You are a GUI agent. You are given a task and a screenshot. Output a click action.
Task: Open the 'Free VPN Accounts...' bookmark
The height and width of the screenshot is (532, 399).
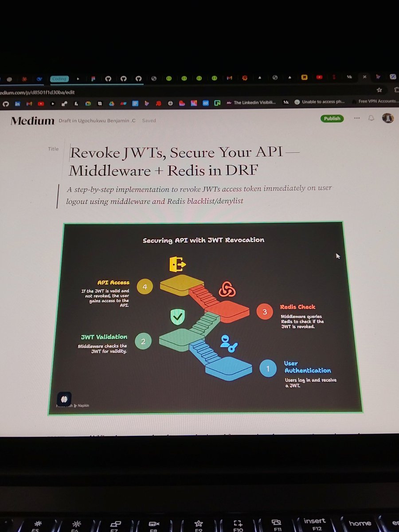376,101
